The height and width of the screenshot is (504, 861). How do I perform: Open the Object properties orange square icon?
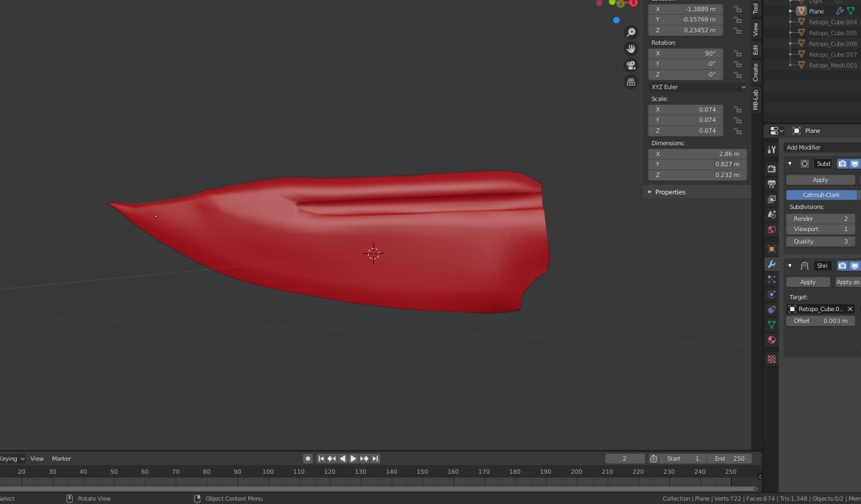(772, 249)
